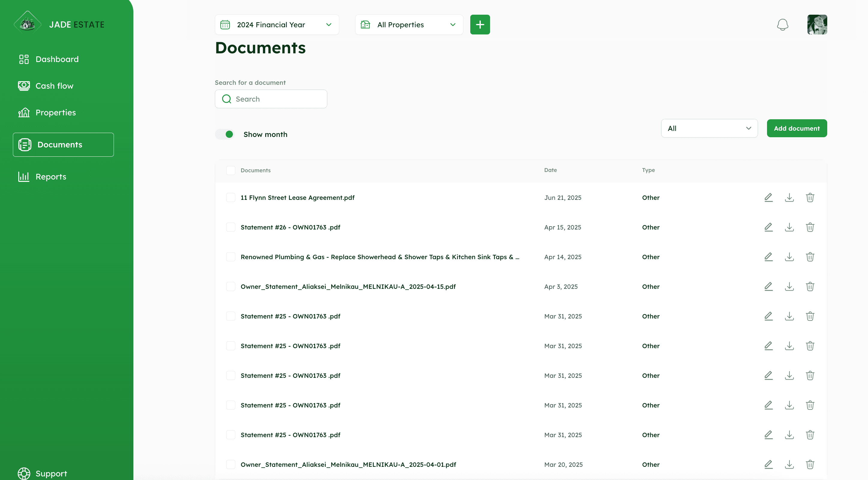
Task: Expand the All Properties dropdown
Action: [409, 25]
